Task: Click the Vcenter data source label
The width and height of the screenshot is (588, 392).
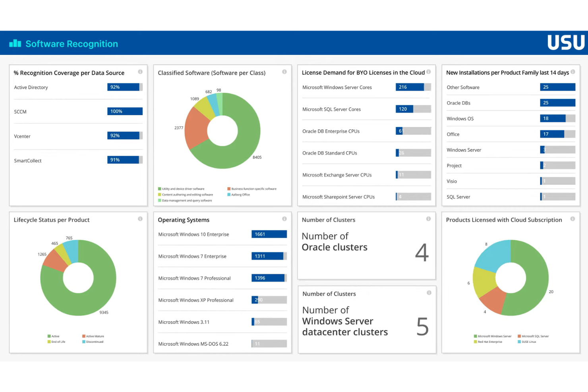Action: (22, 136)
